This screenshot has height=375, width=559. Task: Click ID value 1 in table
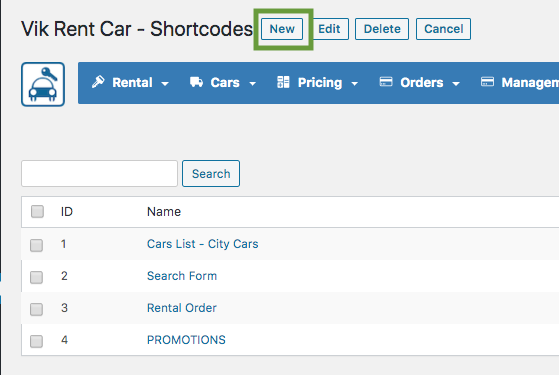click(63, 244)
